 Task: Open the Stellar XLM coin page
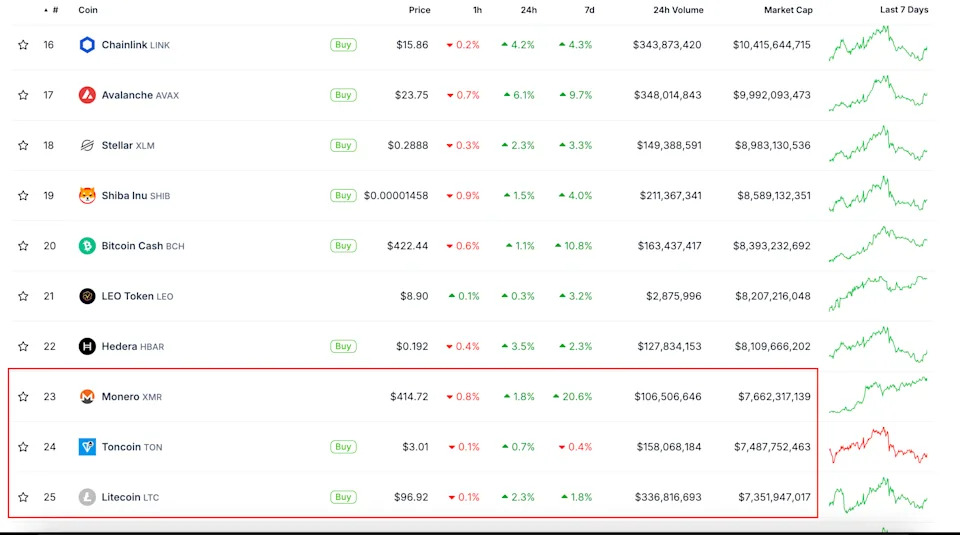tap(128, 145)
